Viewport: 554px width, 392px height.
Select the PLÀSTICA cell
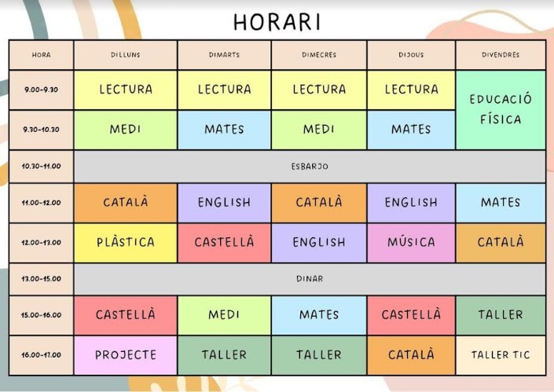pos(126,243)
